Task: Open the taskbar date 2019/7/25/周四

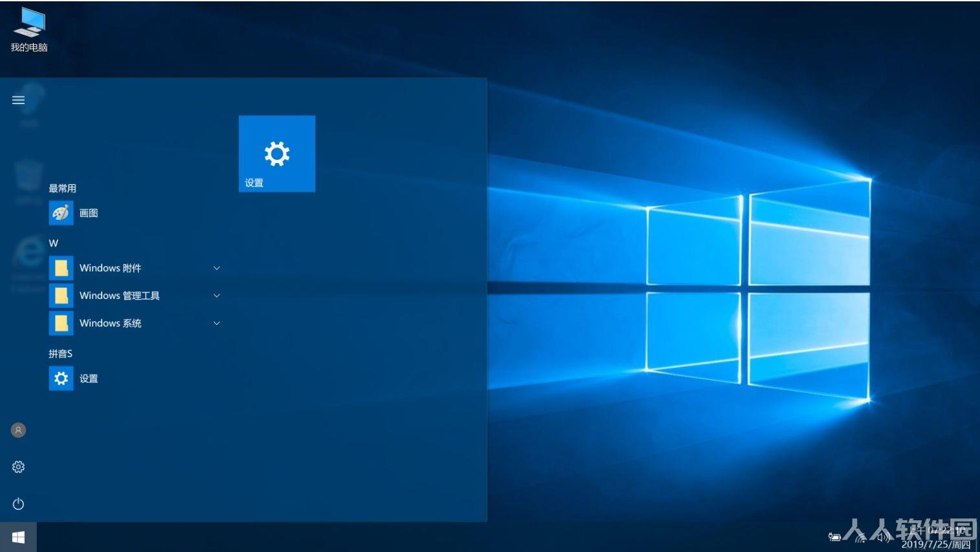Action: (x=936, y=544)
